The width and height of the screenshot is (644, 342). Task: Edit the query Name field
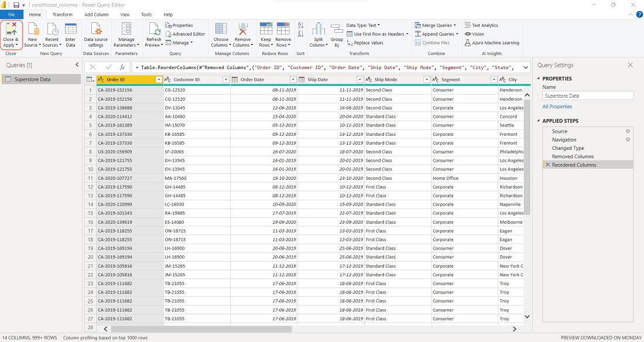click(x=588, y=96)
